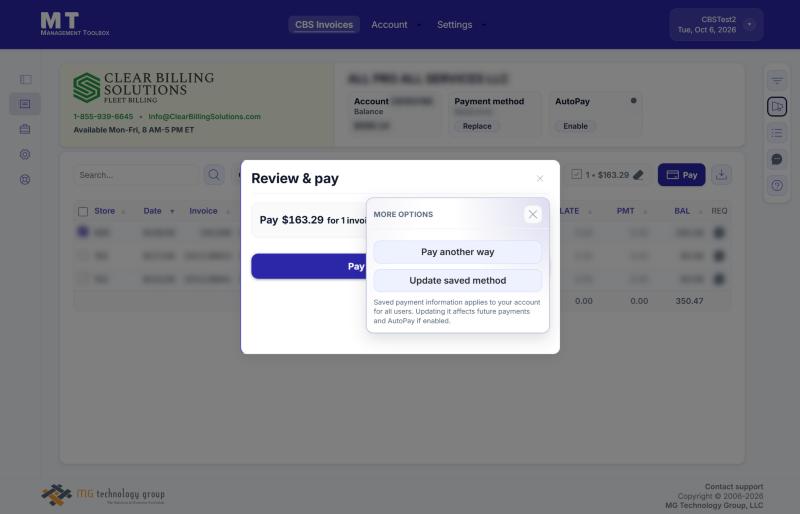800x514 pixels.
Task: Click the selected count checkbox icon
Action: (577, 175)
